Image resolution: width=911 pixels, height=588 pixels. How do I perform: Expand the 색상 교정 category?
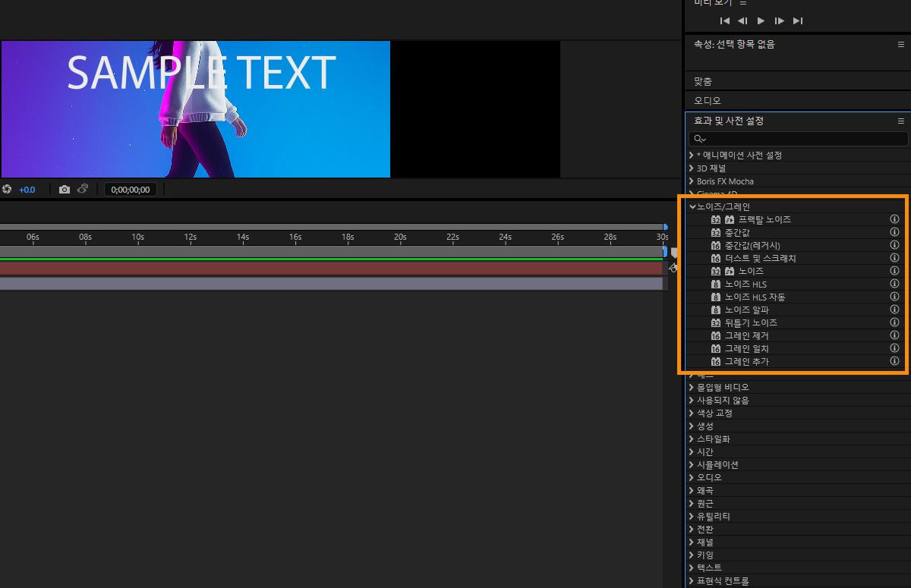pos(692,413)
